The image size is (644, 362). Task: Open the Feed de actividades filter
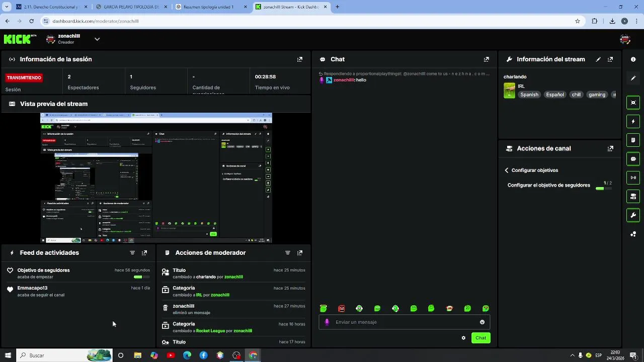pos(132,253)
